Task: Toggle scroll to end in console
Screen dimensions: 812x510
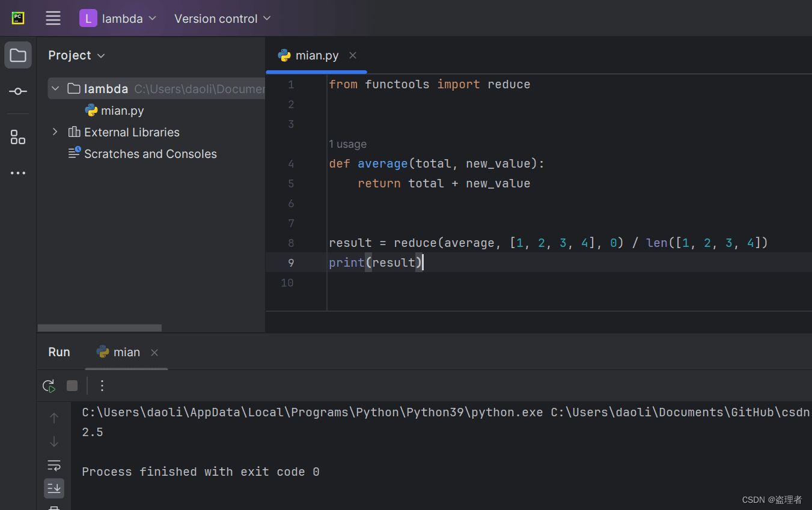Action: pos(54,488)
